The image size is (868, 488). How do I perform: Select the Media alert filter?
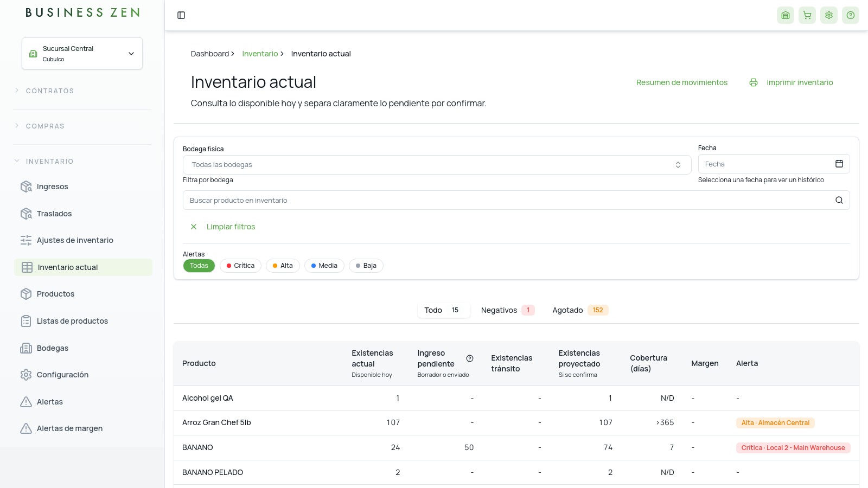[x=324, y=266]
